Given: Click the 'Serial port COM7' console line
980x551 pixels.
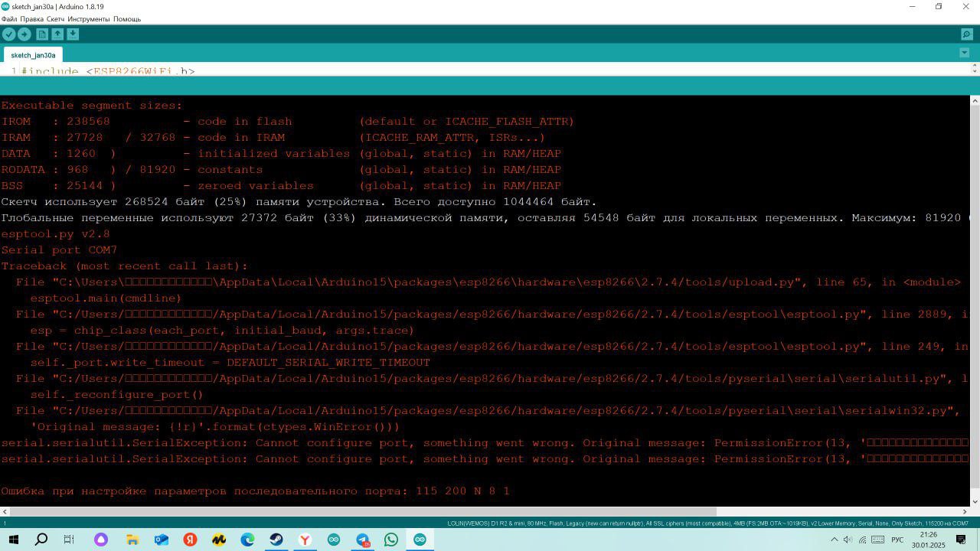Looking at the screenshot, I should pos(59,250).
